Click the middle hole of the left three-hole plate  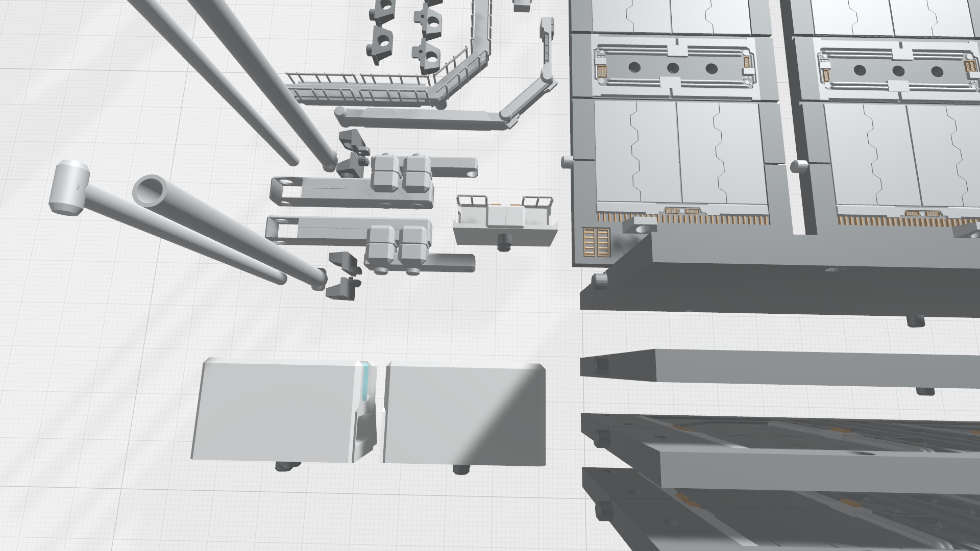point(673,67)
